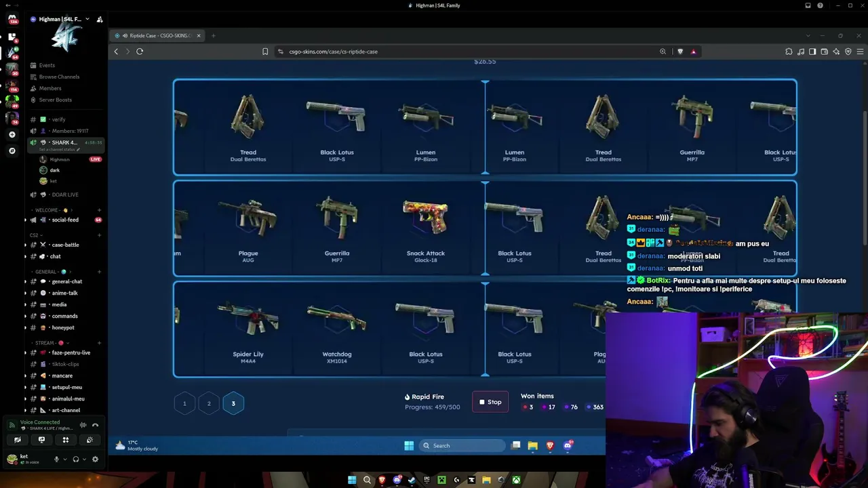Screen dimensions: 868x488
Task: Open Brave Shields panel
Action: (680, 52)
